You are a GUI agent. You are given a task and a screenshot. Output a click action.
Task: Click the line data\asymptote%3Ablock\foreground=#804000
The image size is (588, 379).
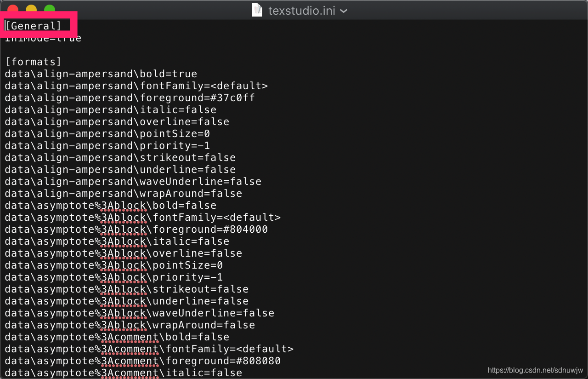(136, 230)
